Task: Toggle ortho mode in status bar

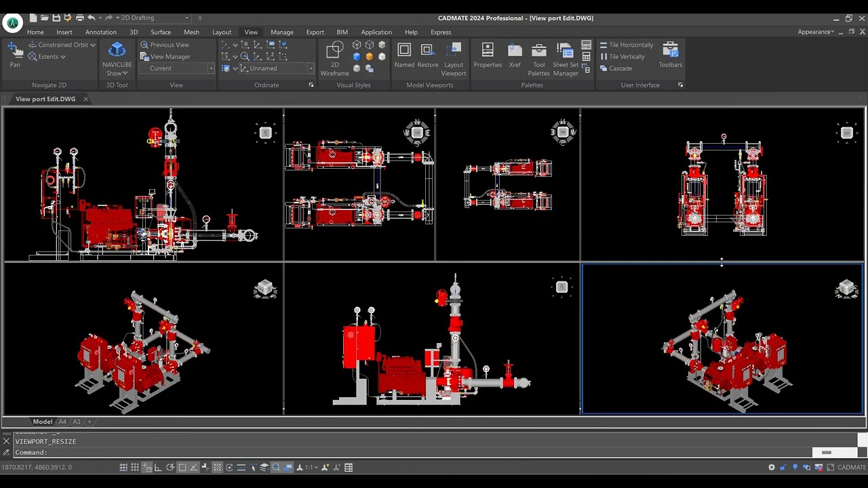Action: tap(158, 467)
